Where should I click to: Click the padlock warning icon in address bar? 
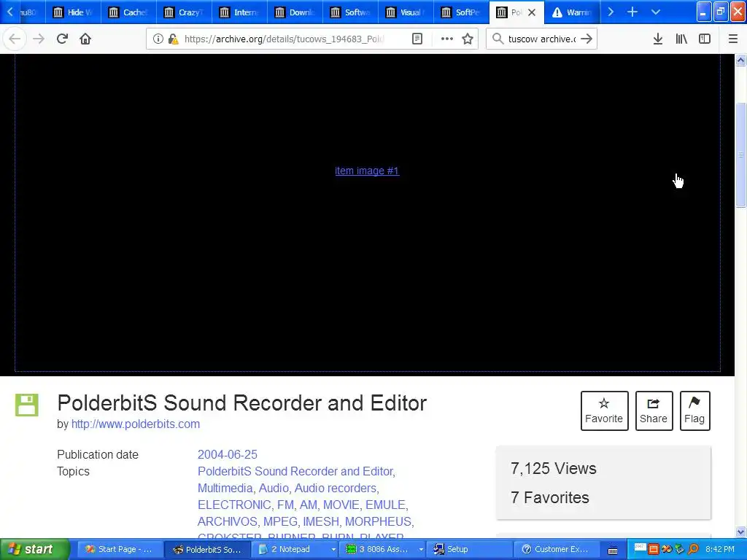click(x=174, y=39)
